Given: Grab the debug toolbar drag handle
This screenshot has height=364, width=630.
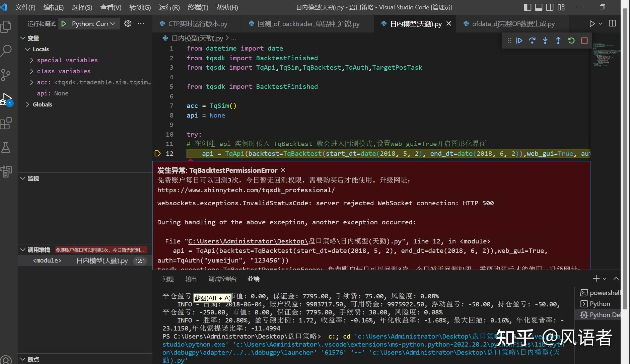Looking at the screenshot, I should click(509, 41).
